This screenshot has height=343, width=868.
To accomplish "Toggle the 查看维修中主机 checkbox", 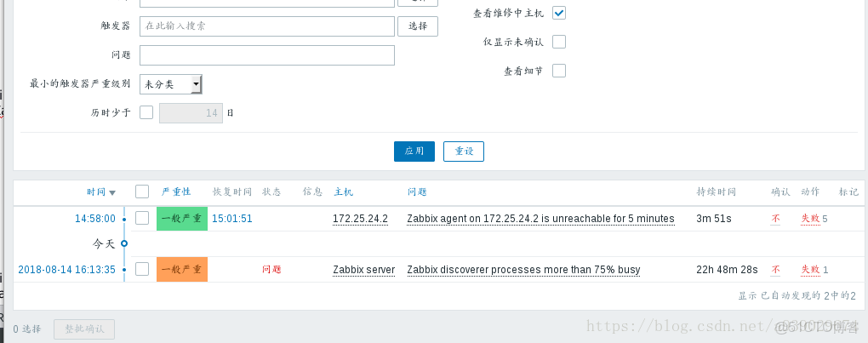I will [559, 13].
